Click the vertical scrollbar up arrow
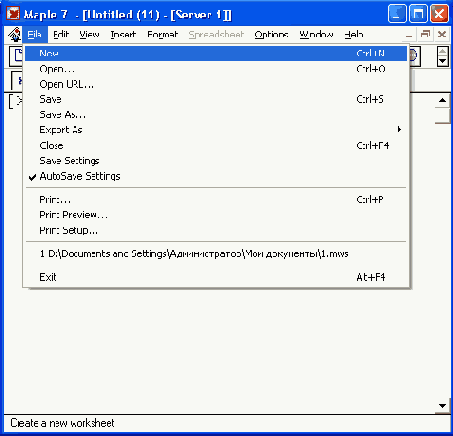The image size is (453, 436). pyautogui.click(x=442, y=100)
